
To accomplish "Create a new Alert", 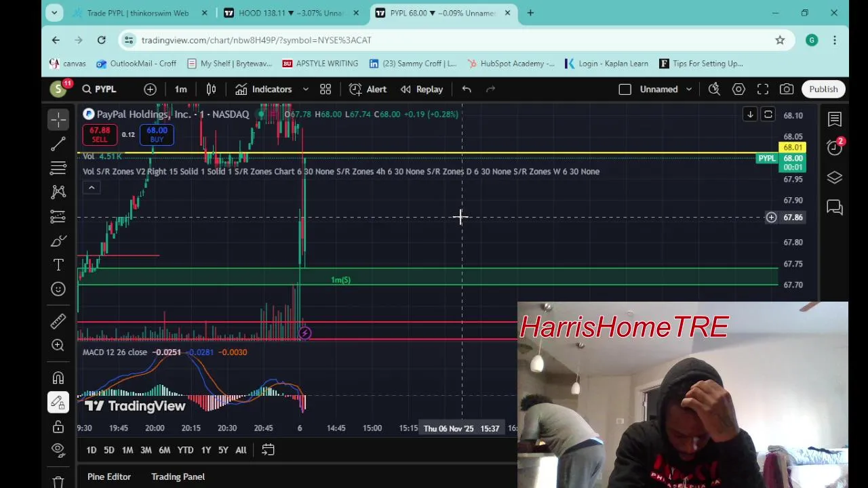I will point(368,89).
